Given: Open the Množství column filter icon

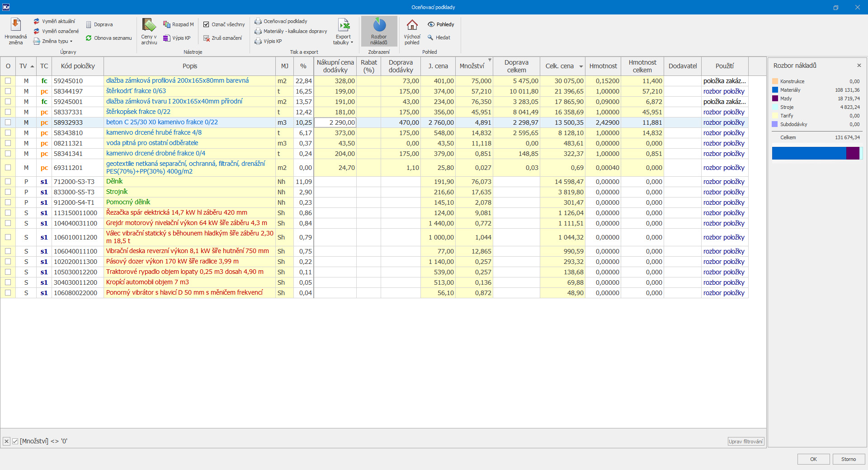Looking at the screenshot, I should coord(490,60).
